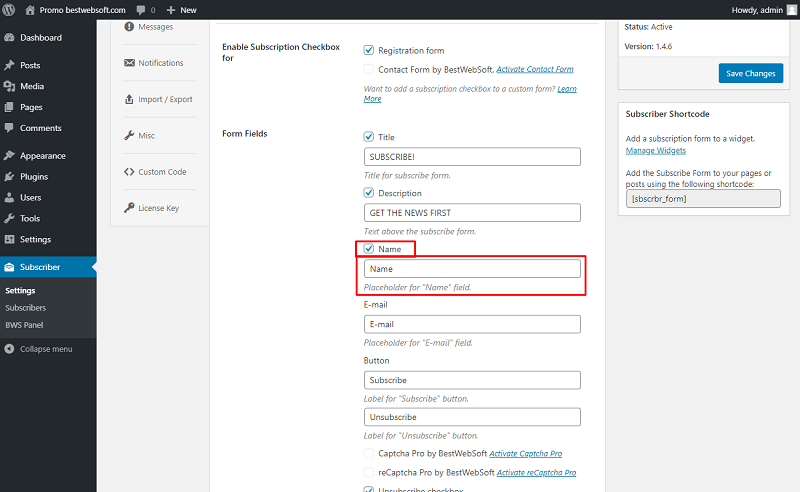Click the Subscribe button label field
The height and width of the screenshot is (492, 800).
[x=472, y=380]
